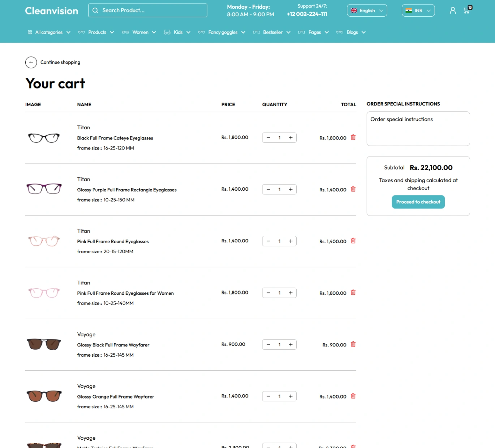Click the Pink Eyeglasses for Women thumbnail
495x448 pixels.
[x=44, y=292]
